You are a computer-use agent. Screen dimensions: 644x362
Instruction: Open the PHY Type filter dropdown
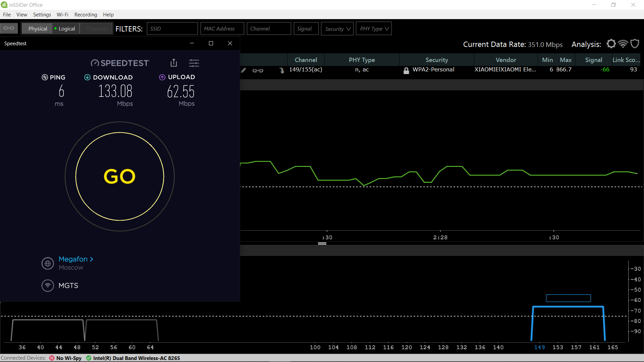pyautogui.click(x=374, y=28)
